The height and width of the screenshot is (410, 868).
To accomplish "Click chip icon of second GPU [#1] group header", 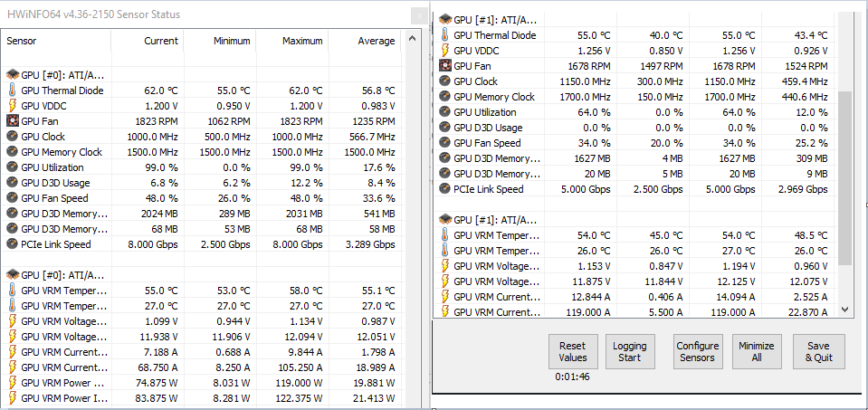I will pos(445,220).
